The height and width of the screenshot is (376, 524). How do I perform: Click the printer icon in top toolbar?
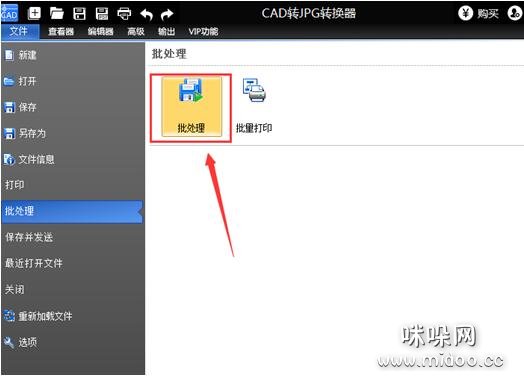[124, 14]
